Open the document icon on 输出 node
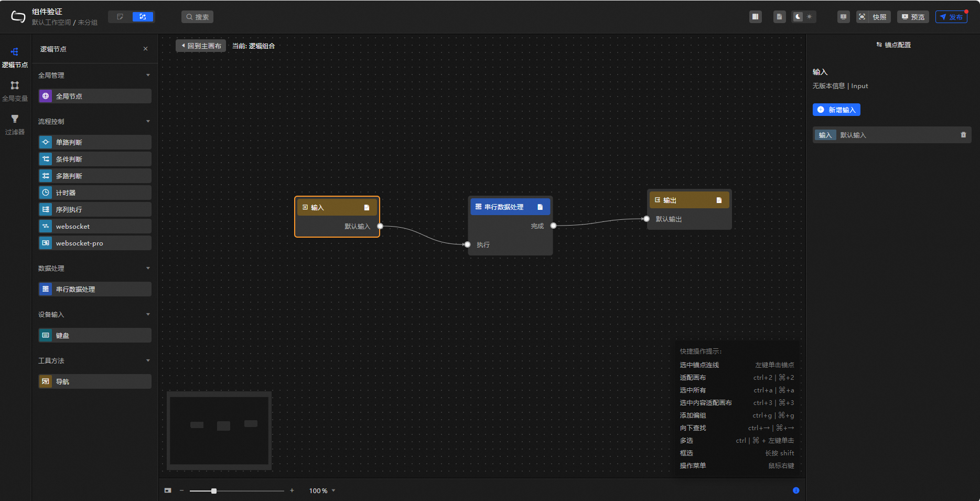 tap(719, 200)
